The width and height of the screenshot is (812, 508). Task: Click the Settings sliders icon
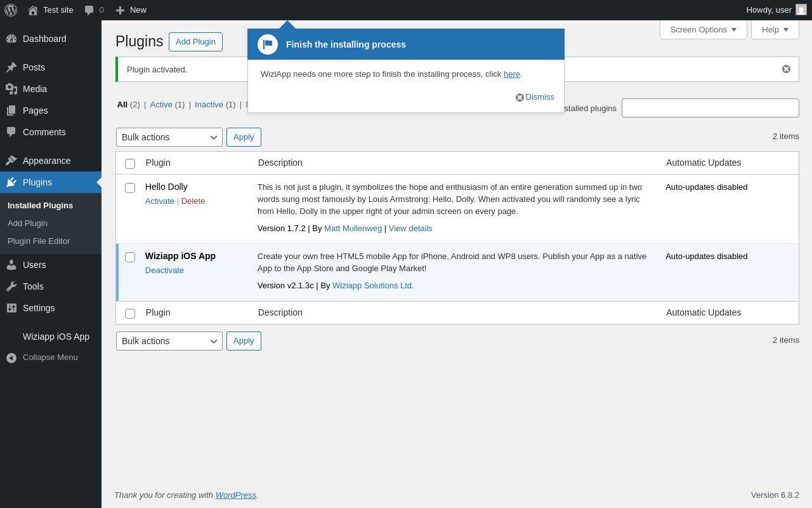point(11,308)
